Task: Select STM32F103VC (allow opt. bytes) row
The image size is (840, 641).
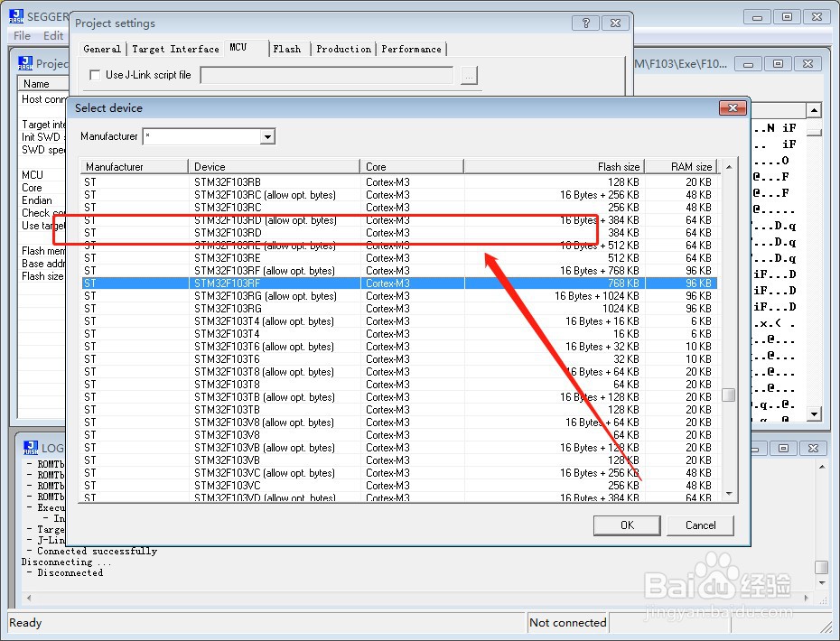Action: point(399,473)
